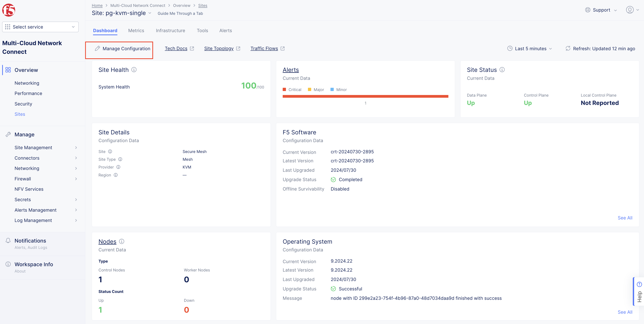The width and height of the screenshot is (644, 324).
Task: Click the info icon next to Nodes
Action: pos(122,241)
